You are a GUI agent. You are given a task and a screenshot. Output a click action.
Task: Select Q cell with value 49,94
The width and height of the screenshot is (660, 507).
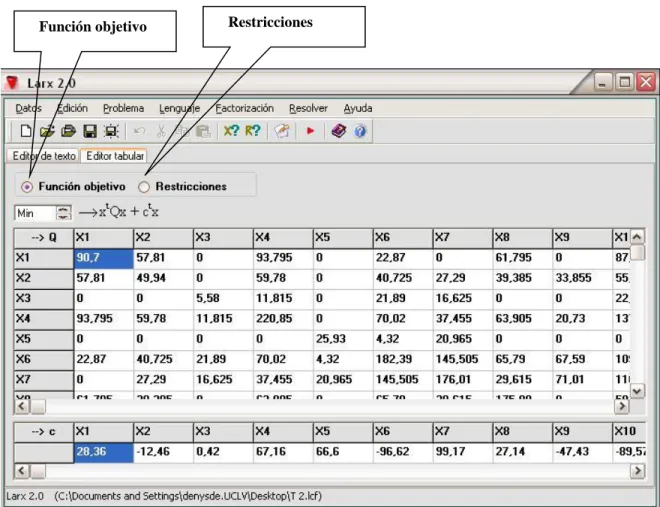click(x=163, y=278)
